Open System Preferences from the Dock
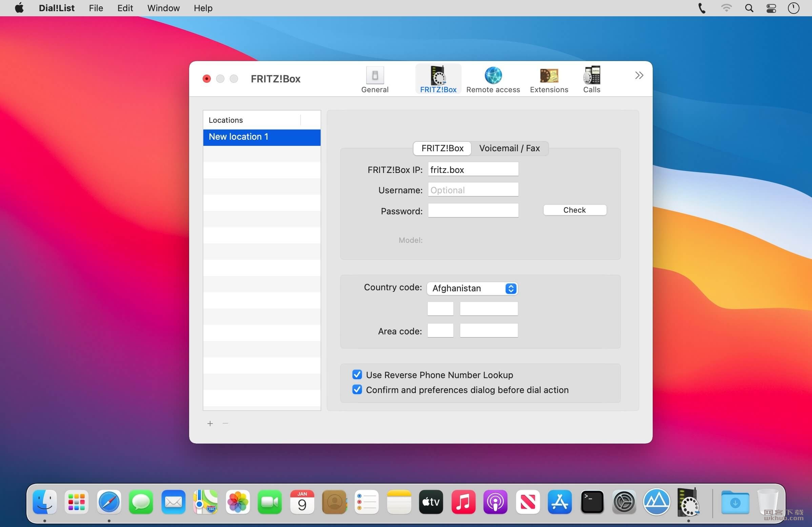 click(x=624, y=502)
